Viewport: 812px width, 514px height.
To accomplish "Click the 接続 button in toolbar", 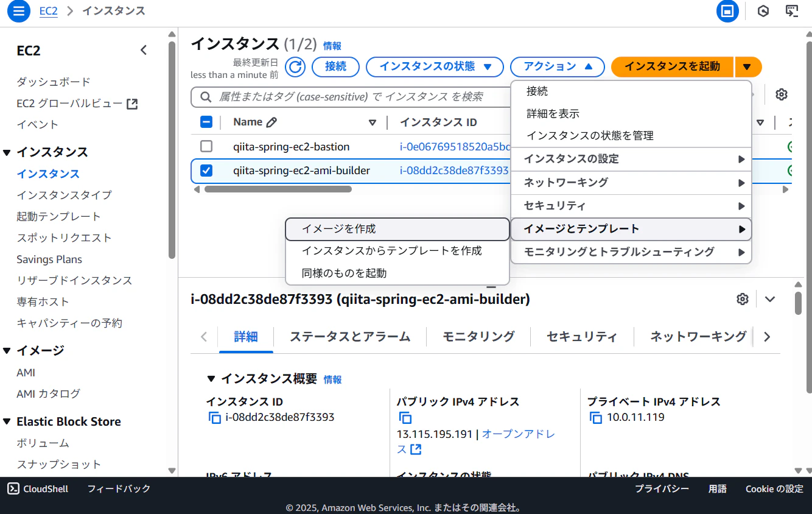I will click(335, 66).
